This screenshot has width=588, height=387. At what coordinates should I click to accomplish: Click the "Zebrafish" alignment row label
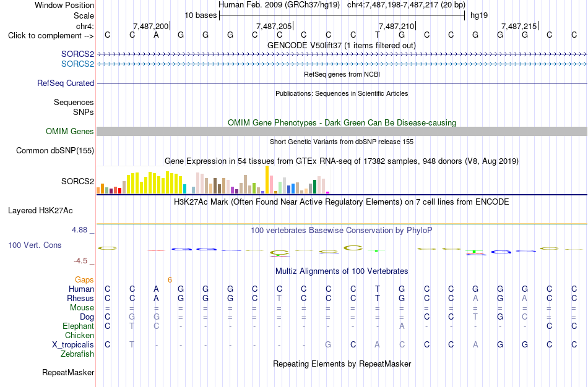[x=77, y=354]
